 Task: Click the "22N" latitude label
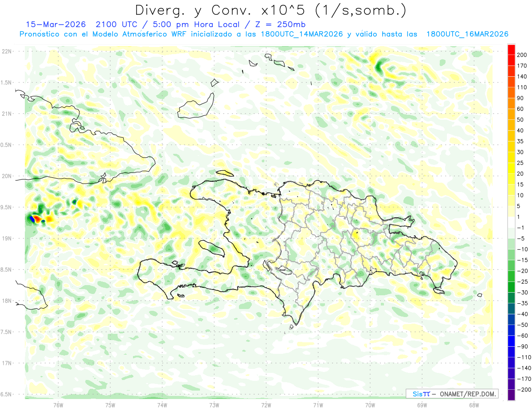tap(7, 51)
